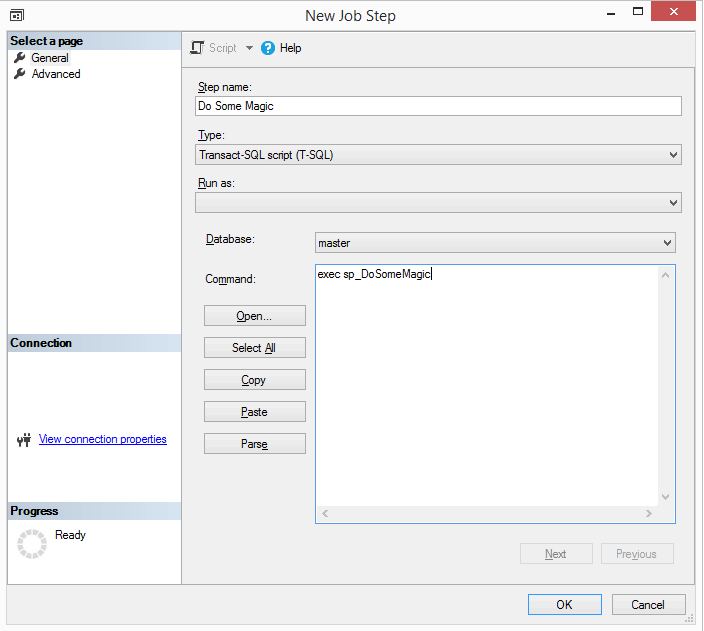This screenshot has height=631, width=704.
Task: Close the dialog with the red X
Action: tap(673, 11)
